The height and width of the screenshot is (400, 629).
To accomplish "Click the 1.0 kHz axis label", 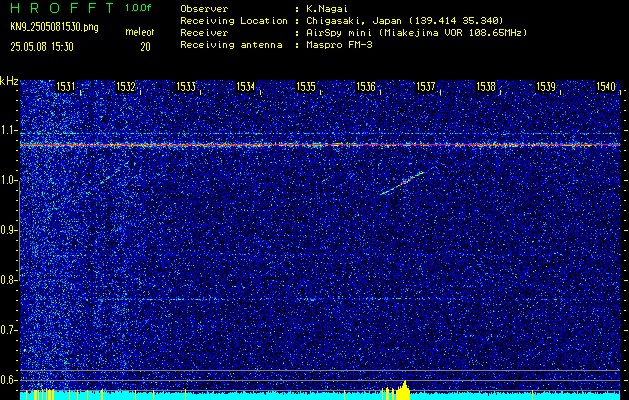I will 8,180.
